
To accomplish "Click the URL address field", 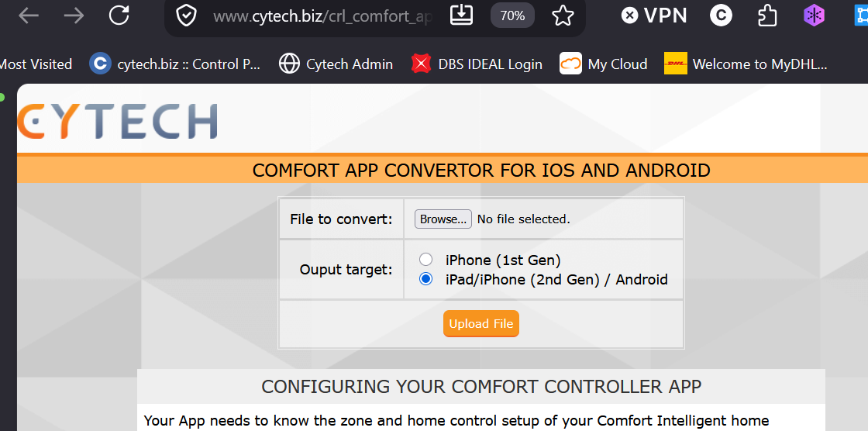I will click(x=322, y=16).
